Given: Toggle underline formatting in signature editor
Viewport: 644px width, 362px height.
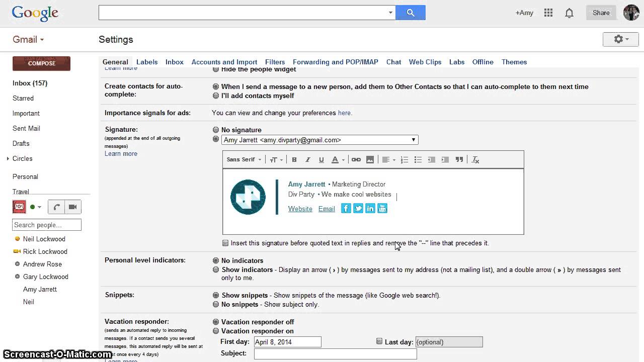Looking at the screenshot, I should tap(321, 160).
